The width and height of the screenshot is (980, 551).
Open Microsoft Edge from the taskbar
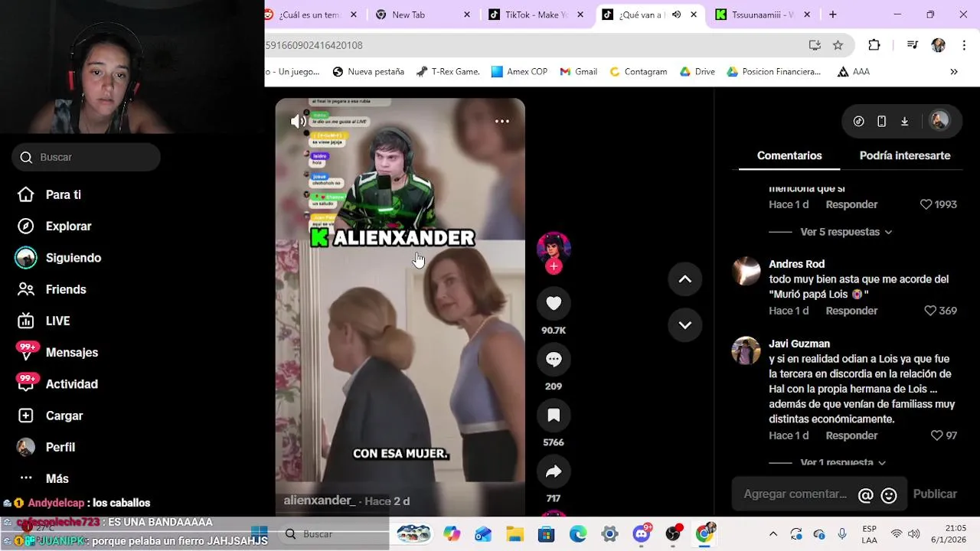pyautogui.click(x=577, y=534)
